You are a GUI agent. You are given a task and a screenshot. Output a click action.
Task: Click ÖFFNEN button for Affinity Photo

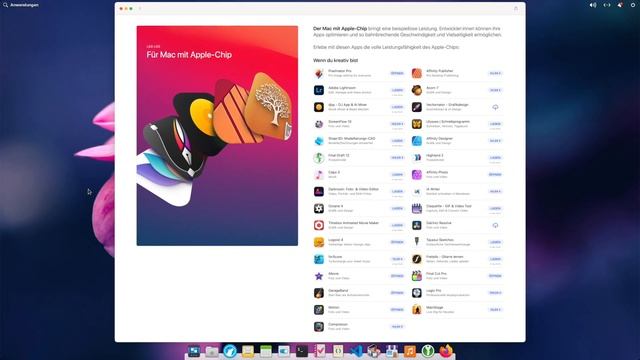(x=495, y=175)
